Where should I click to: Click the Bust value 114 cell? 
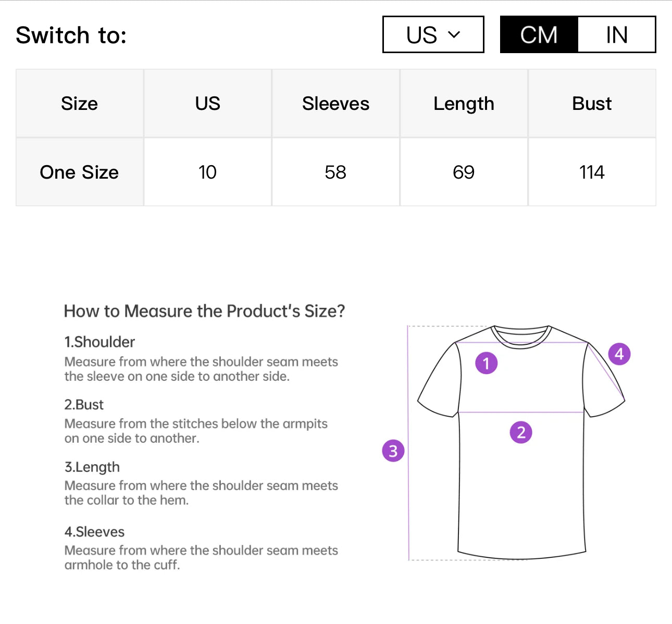pos(592,172)
